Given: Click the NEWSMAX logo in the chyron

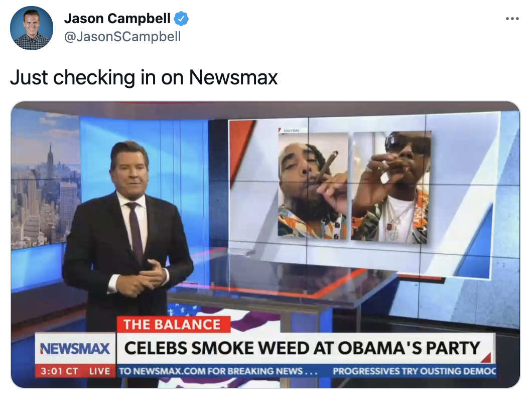Looking at the screenshot, I should tap(75, 348).
